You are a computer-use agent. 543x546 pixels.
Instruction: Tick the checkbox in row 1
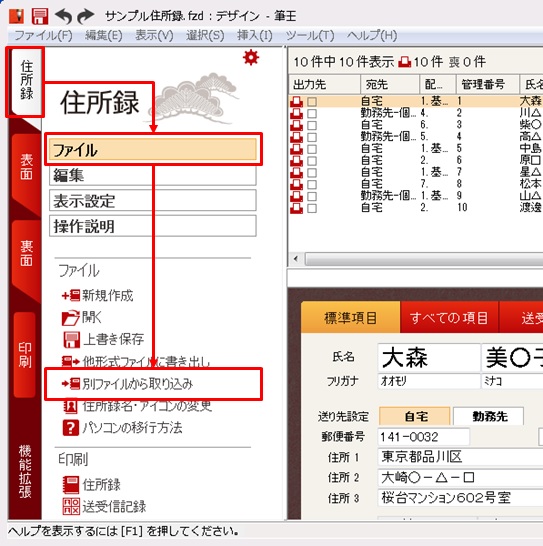click(312, 102)
